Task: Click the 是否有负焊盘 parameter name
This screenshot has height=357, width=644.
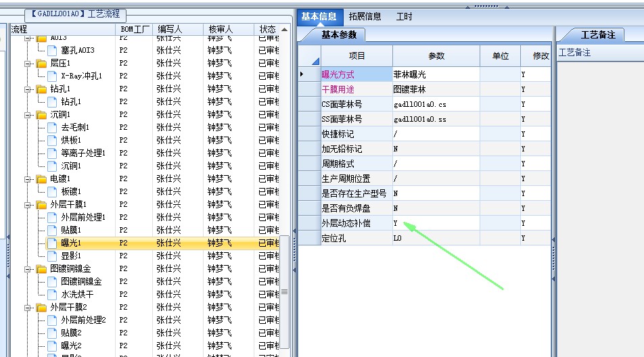Action: 346,208
